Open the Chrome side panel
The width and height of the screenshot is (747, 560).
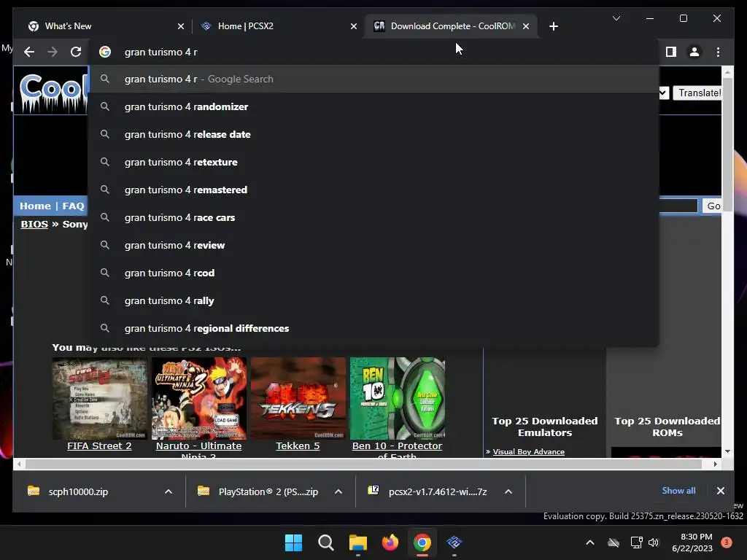(671, 52)
